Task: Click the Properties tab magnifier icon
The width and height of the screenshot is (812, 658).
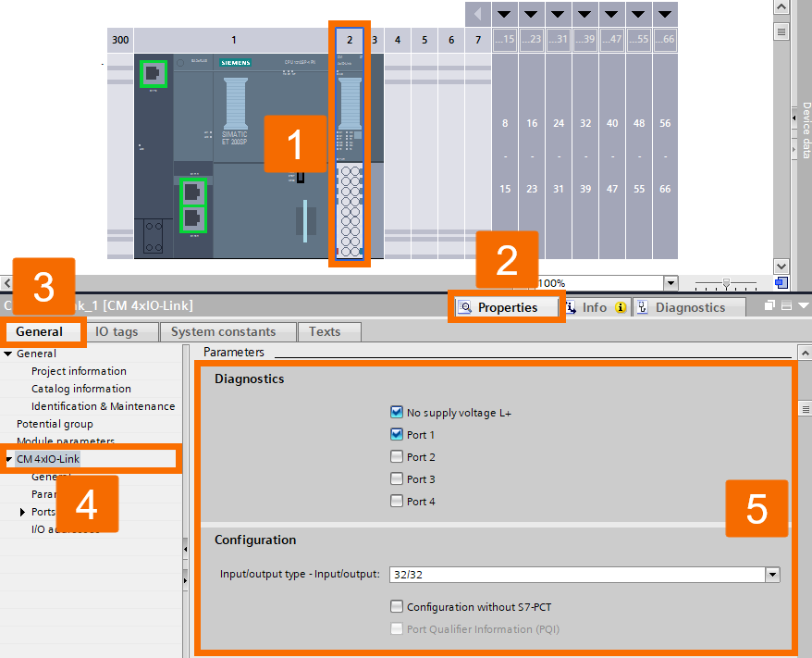Action: (465, 307)
